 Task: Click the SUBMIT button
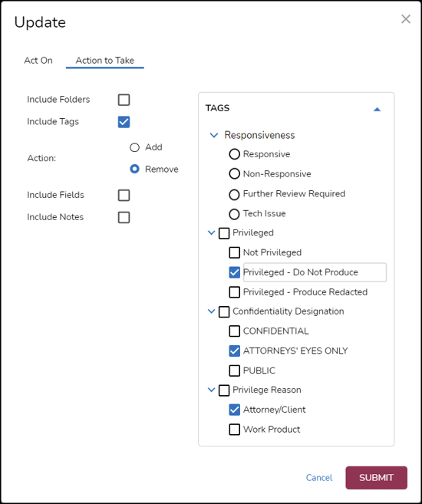pyautogui.click(x=377, y=478)
